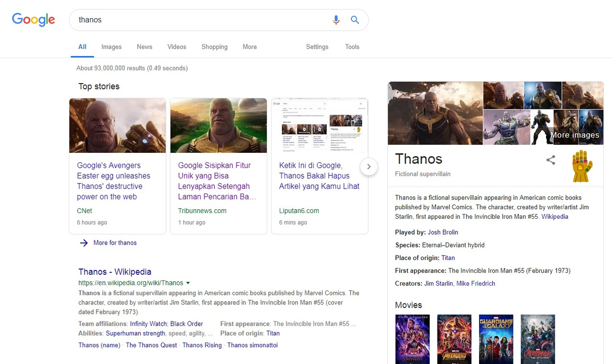Open the large Thanos image in knowledge panel
This screenshot has width=612, height=364.
(x=435, y=113)
